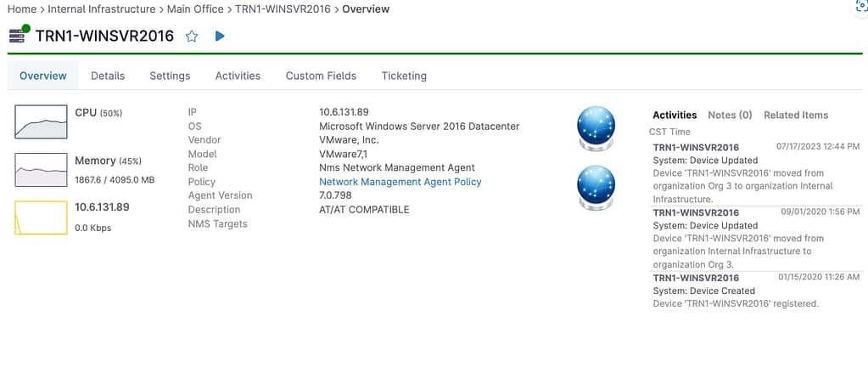Open the yellow network traffic graph
This screenshot has width=868, height=384.
(41, 217)
